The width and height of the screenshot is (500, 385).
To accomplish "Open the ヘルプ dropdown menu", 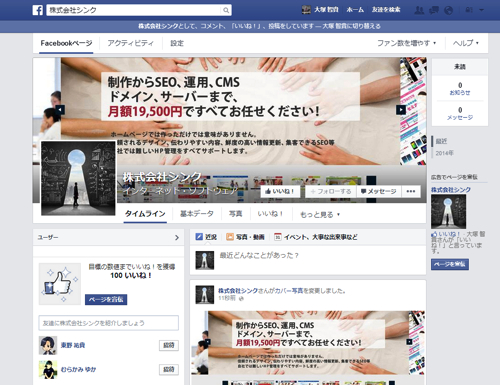I will tap(465, 43).
